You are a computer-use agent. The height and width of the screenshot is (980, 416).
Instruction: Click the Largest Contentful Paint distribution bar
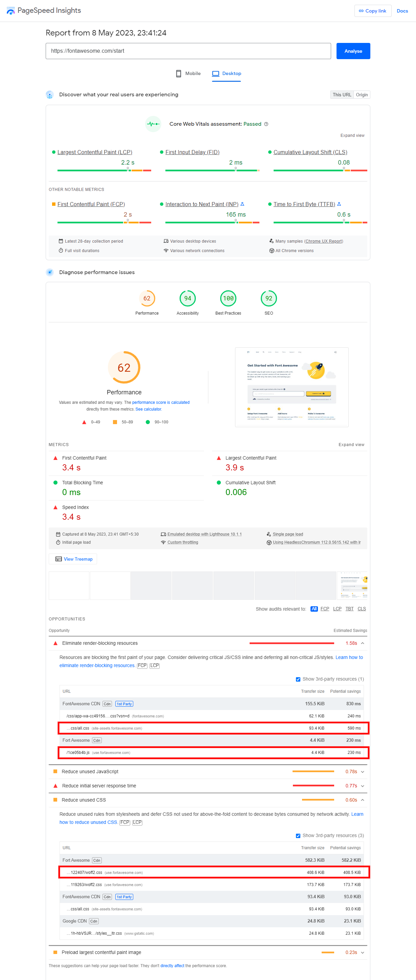(104, 170)
